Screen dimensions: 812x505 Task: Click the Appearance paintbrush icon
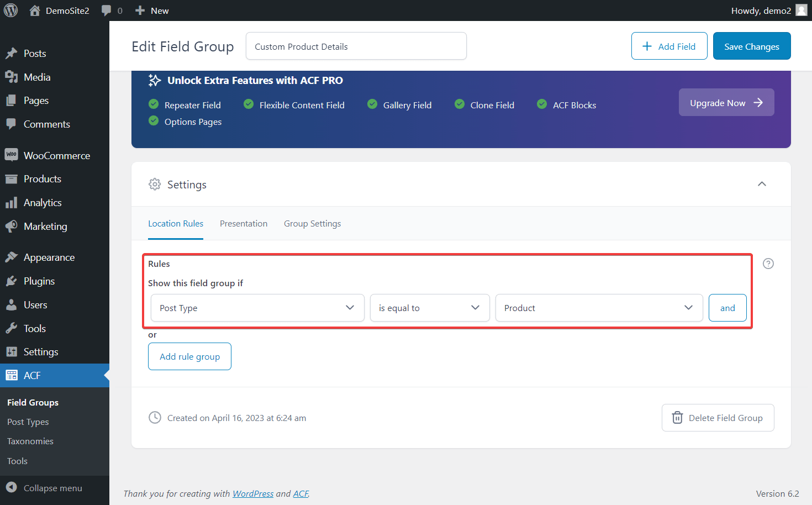[x=12, y=257]
